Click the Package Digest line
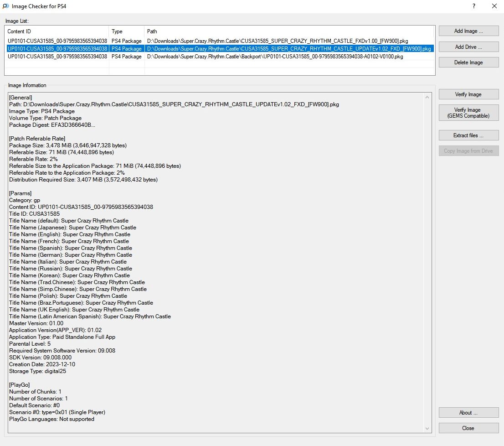Image resolution: width=504 pixels, height=446 pixels. (x=52, y=125)
